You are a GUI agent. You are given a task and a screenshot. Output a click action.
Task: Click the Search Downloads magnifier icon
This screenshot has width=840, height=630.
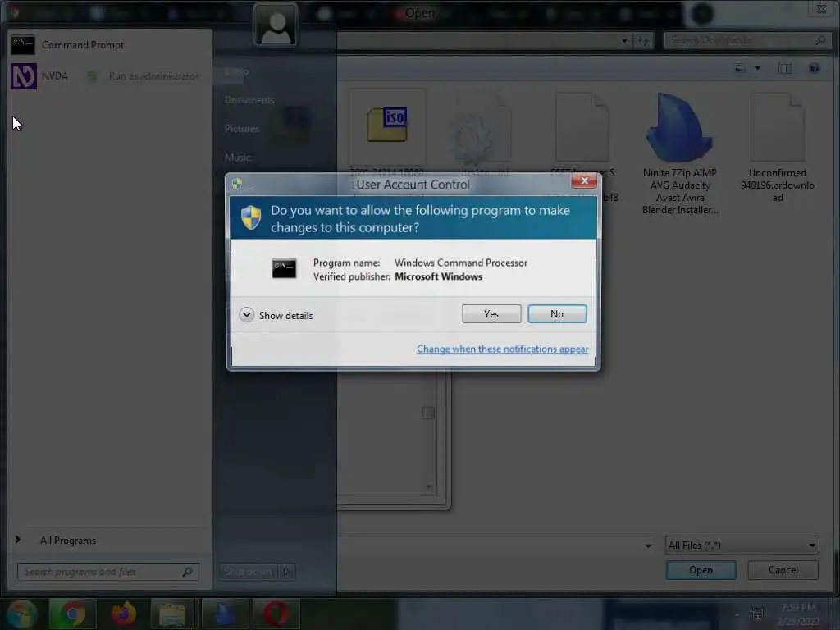(820, 40)
